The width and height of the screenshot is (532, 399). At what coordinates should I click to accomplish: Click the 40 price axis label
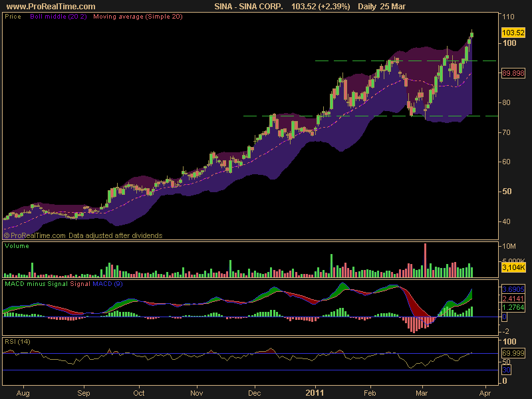click(506, 221)
